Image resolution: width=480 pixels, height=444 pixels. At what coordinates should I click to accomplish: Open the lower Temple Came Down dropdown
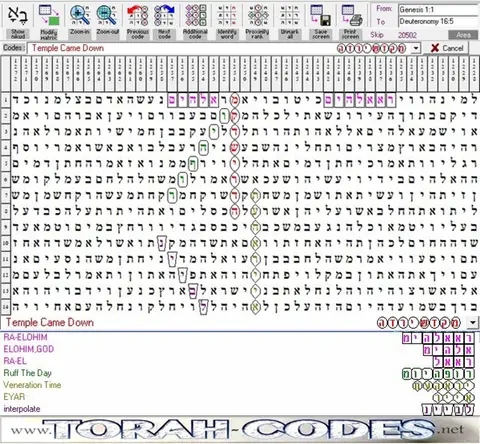pyautogui.click(x=473, y=322)
